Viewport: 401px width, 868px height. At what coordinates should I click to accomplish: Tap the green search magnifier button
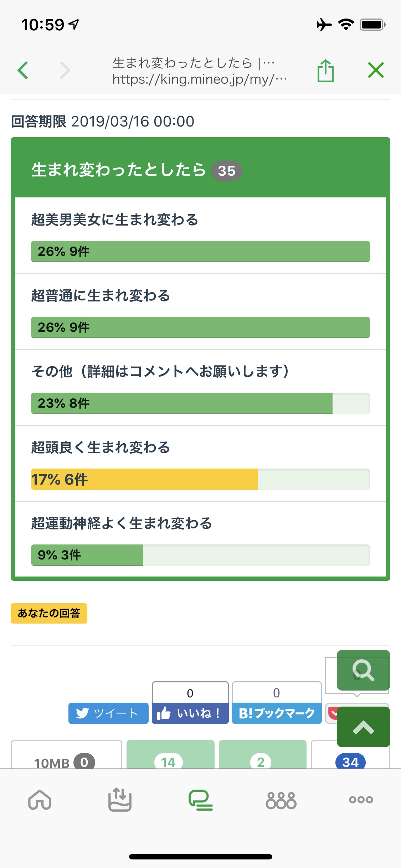pyautogui.click(x=363, y=670)
